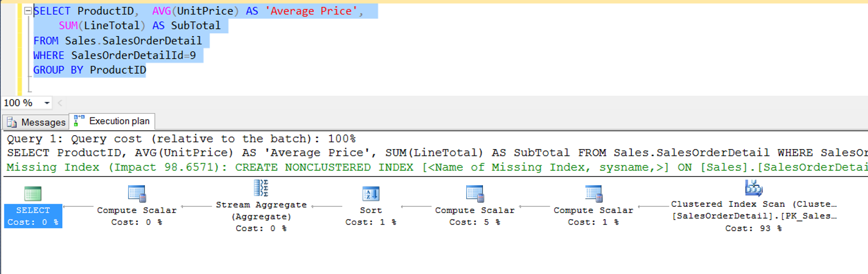The image size is (868, 274).
Task: Open the 100 % zoom dropdown
Action: pyautogui.click(x=47, y=103)
